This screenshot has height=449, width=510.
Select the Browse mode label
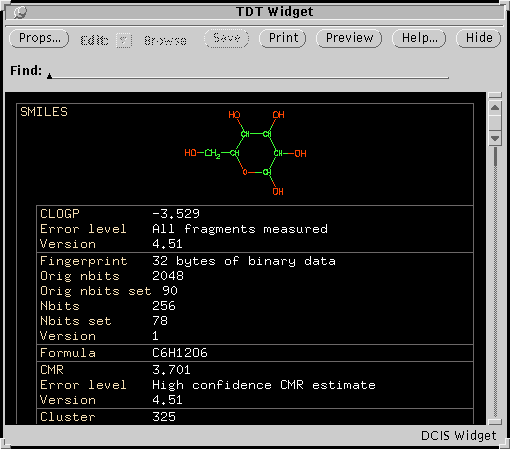click(x=165, y=41)
